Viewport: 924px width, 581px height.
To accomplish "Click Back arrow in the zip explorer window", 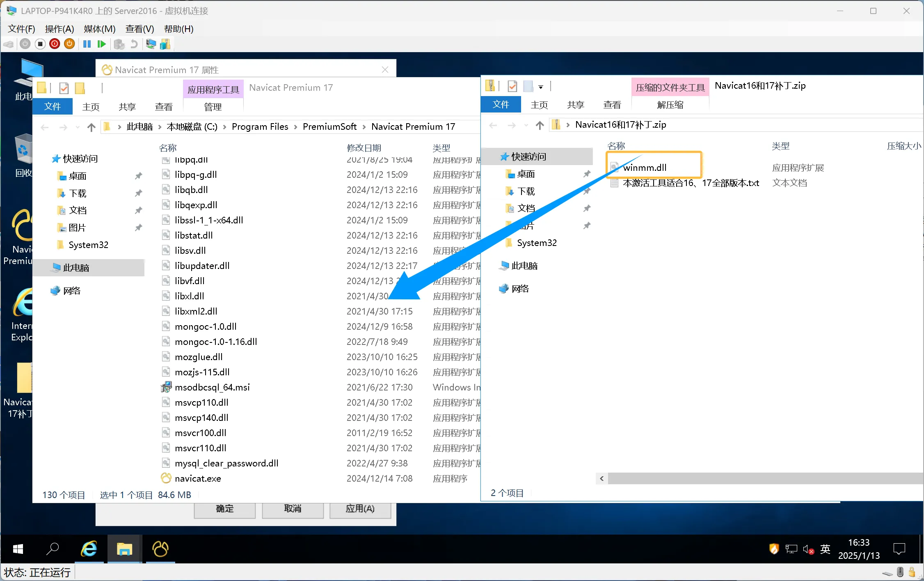I will 493,125.
